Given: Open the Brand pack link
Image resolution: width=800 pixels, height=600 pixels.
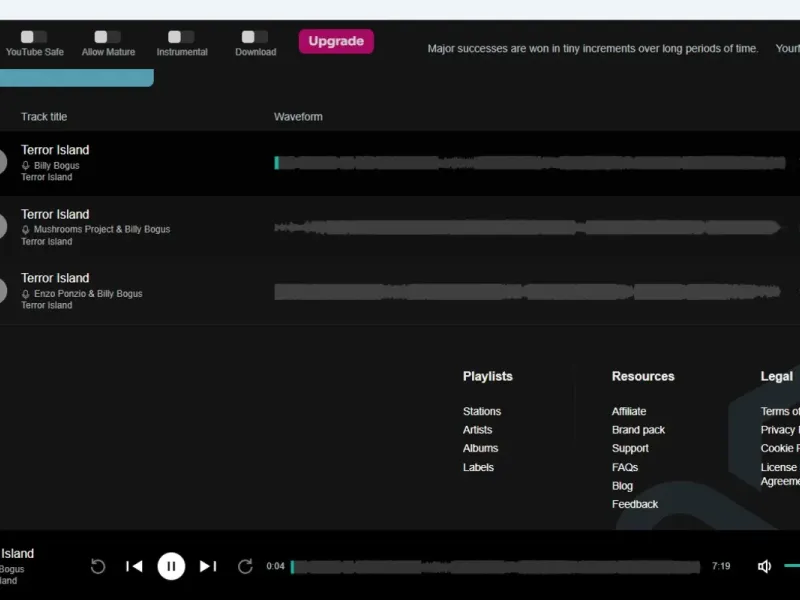Looking at the screenshot, I should coord(638,430).
